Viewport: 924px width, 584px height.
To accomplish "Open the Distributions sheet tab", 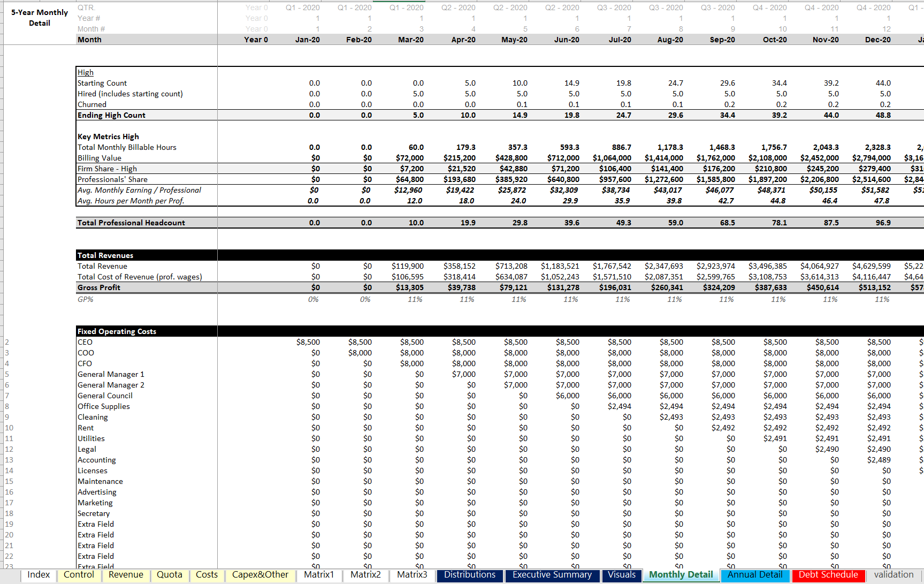I will (x=470, y=575).
